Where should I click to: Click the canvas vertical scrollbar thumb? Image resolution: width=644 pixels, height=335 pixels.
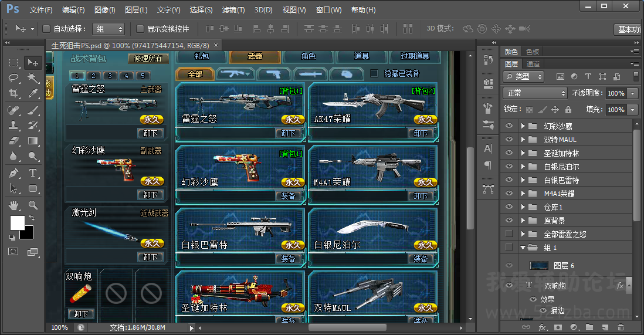[470, 188]
